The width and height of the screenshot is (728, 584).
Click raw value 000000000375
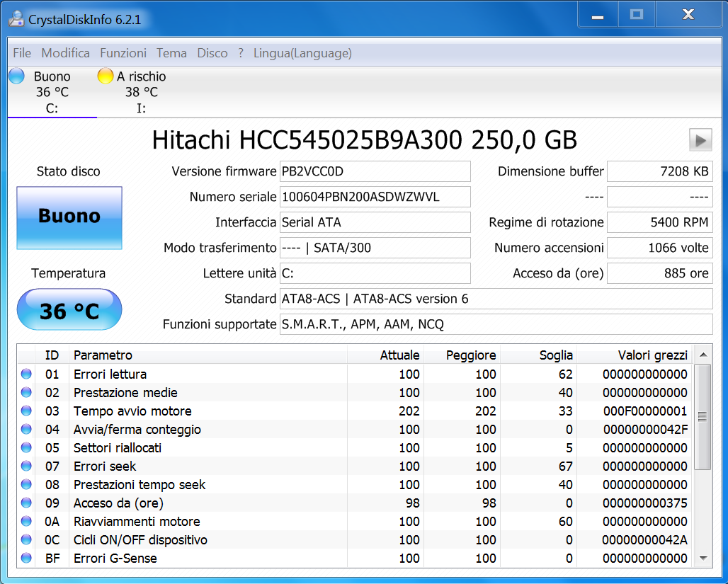[645, 503]
